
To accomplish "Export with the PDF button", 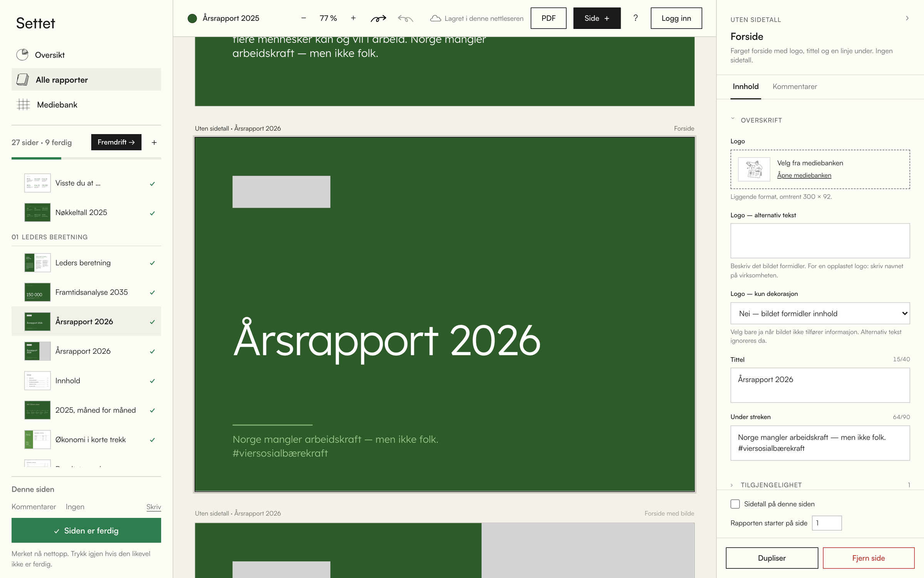I will [548, 18].
